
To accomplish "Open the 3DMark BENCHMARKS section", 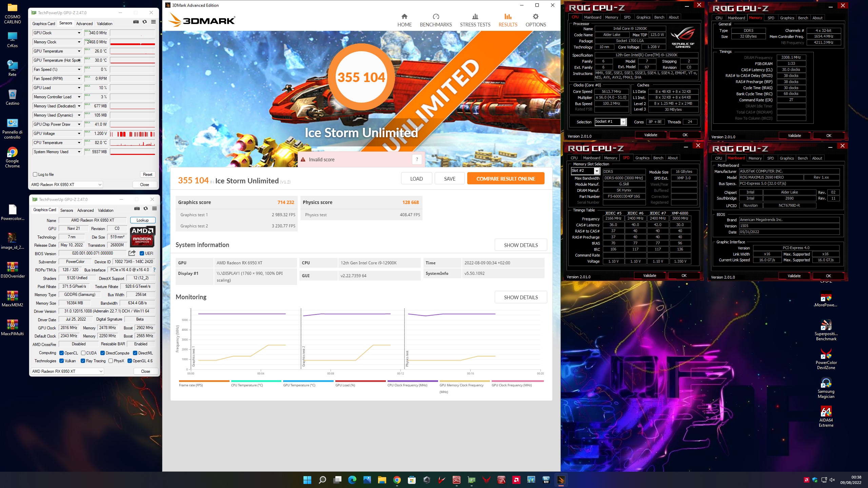I will click(436, 20).
